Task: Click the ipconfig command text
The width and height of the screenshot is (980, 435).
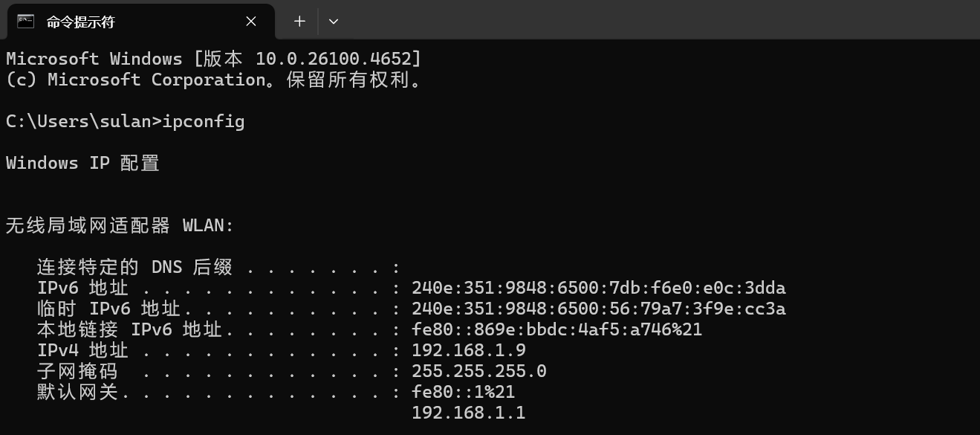Action: [x=203, y=121]
